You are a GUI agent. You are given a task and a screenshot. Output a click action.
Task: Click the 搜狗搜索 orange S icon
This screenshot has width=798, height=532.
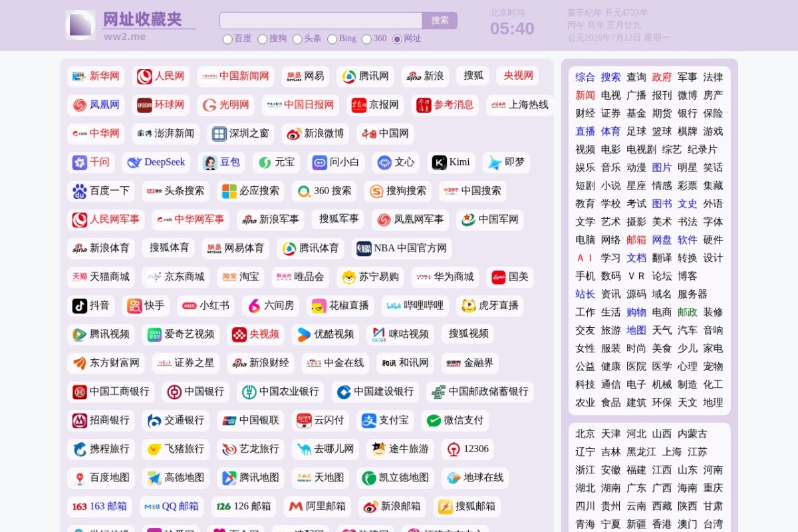pyautogui.click(x=376, y=192)
